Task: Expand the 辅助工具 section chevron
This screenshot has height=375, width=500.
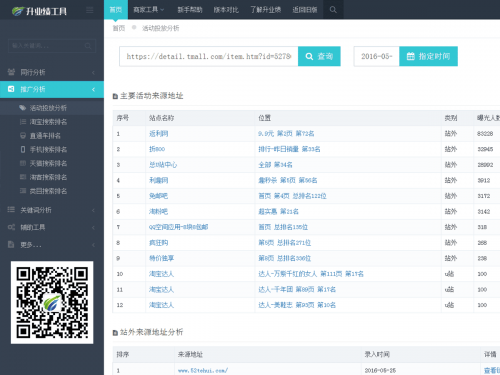Action: click(x=93, y=228)
